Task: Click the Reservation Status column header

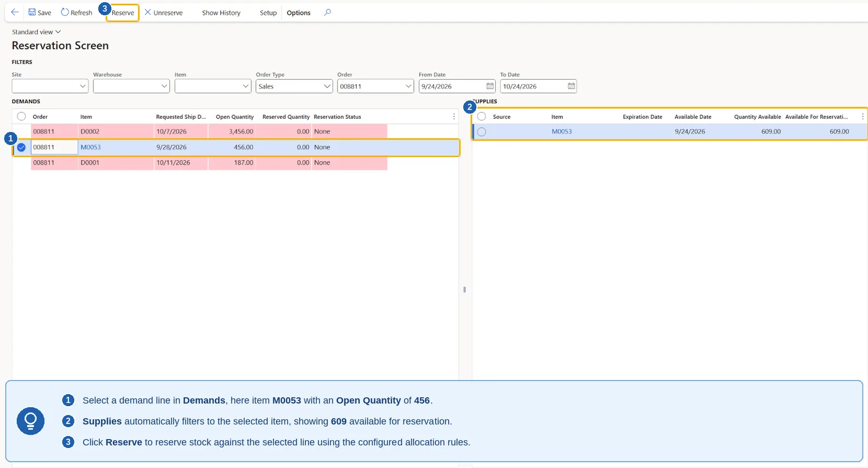Action: coord(337,117)
